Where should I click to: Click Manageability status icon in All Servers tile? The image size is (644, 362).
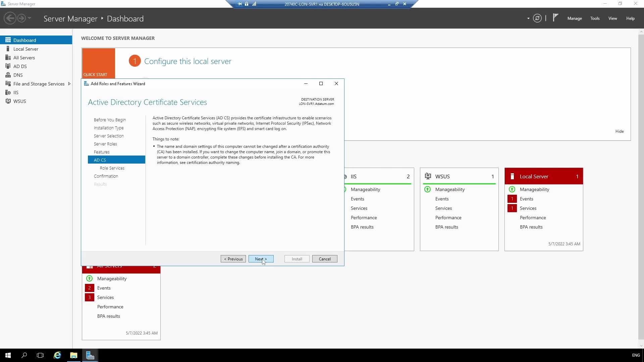[90, 279]
